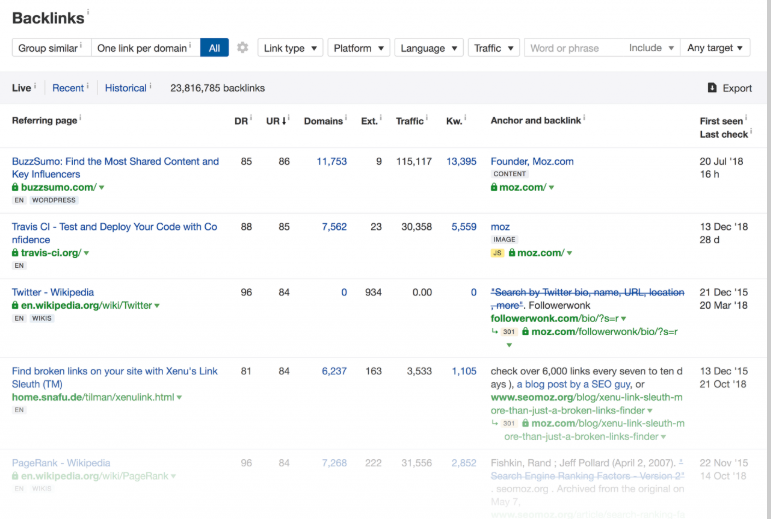Click the 5,559 keywords value
Screen dimensions: 777x519
click(x=463, y=227)
